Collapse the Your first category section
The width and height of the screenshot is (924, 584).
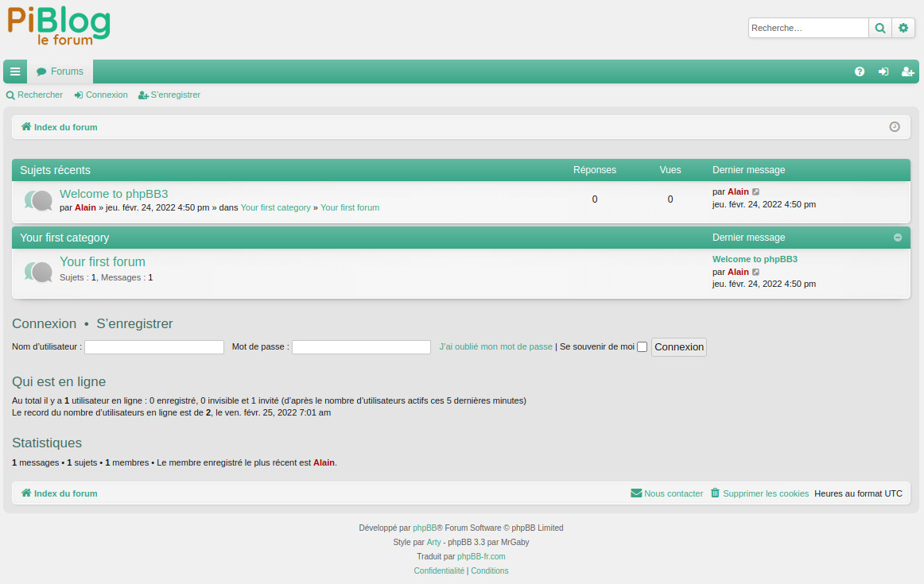pyautogui.click(x=898, y=238)
